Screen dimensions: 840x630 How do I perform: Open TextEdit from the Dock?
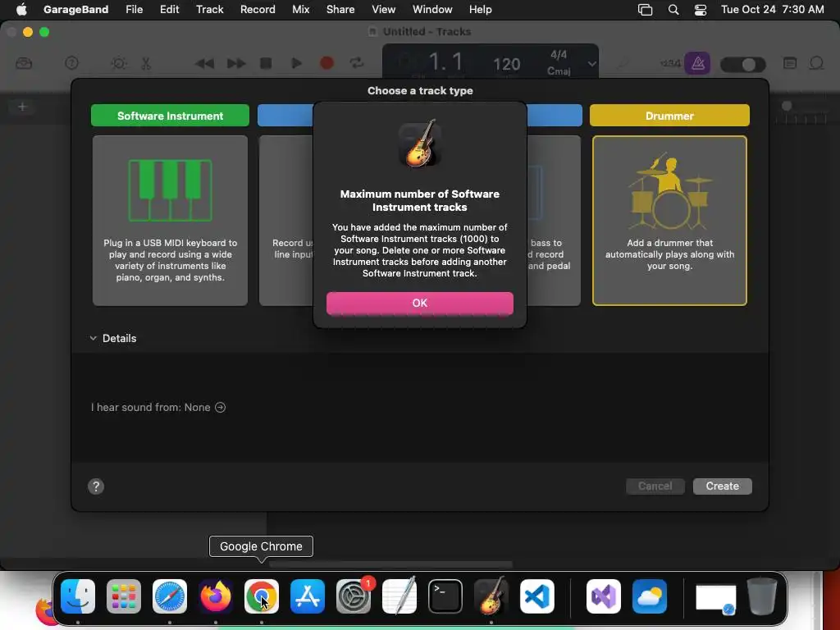[x=399, y=596]
